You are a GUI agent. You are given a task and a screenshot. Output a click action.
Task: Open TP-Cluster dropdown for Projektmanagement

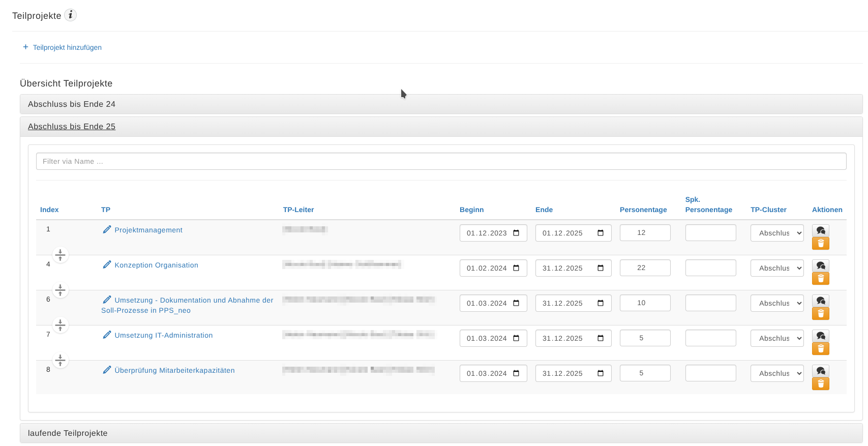coord(777,233)
